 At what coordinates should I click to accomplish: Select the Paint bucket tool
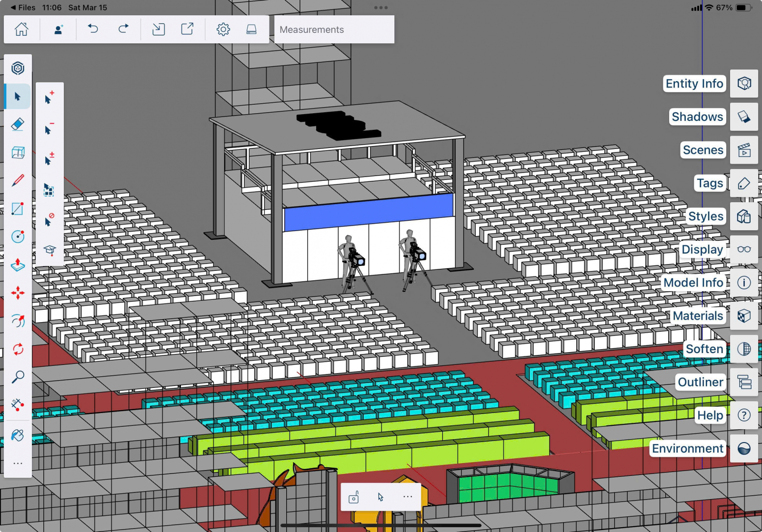pos(18,435)
